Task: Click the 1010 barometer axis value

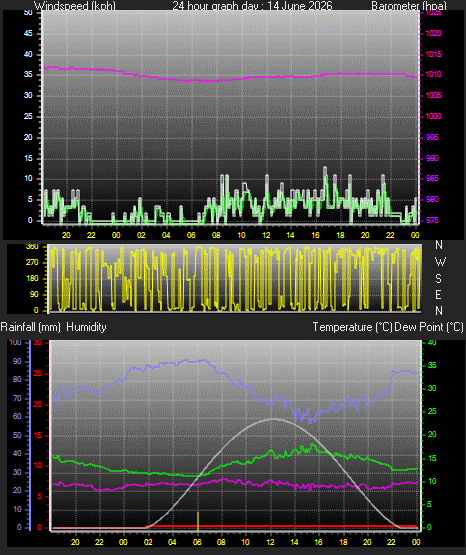Action: 433,74
